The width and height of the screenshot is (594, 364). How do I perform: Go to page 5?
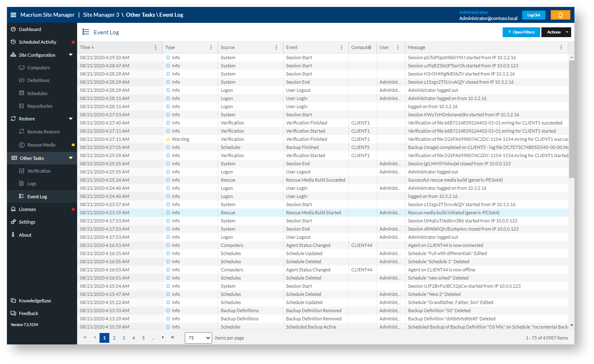tap(143, 338)
